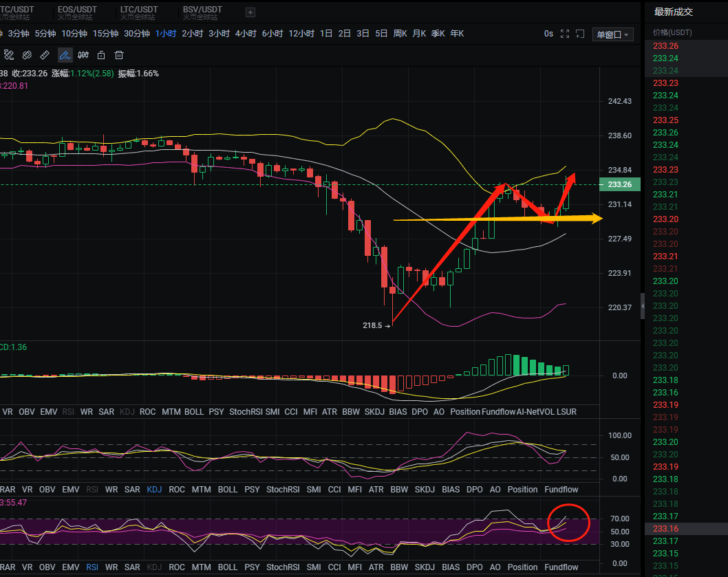Open the 单窗口 window layout dropdown
The height and width of the screenshot is (577, 728).
point(613,34)
